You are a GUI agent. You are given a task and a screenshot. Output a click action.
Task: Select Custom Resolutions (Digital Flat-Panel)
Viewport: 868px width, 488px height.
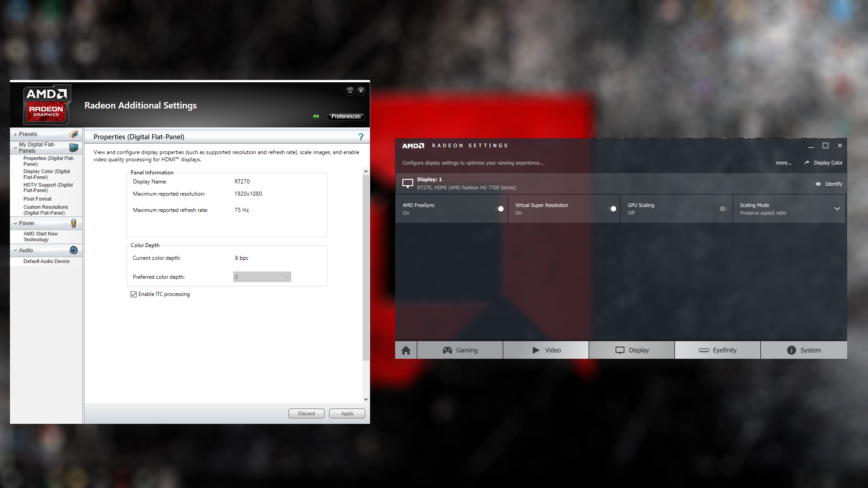click(46, 210)
